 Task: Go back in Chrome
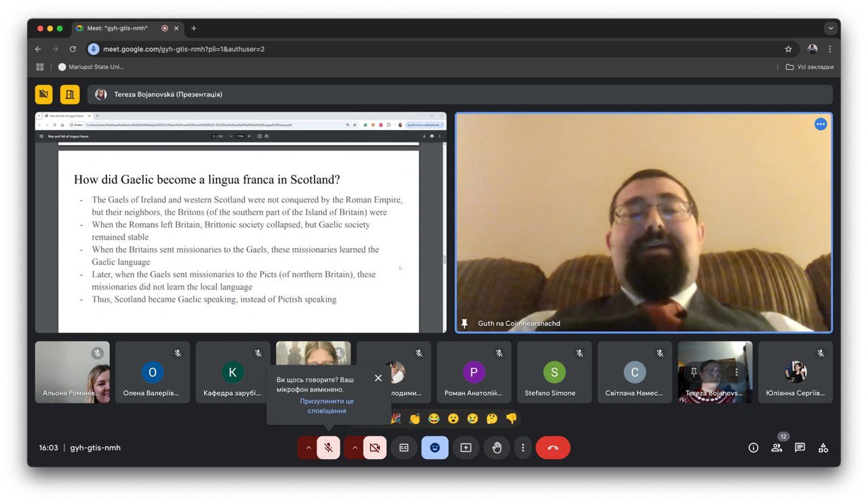[x=38, y=49]
